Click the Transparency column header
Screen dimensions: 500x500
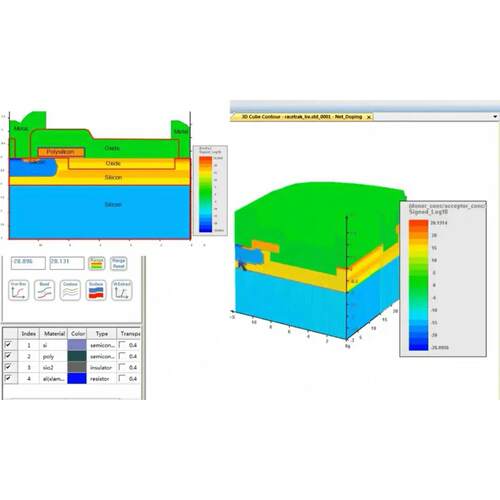(129, 333)
